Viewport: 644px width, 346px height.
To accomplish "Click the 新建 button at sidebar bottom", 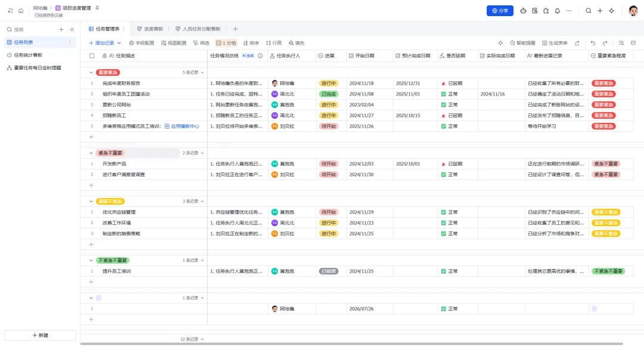I will click(41, 335).
